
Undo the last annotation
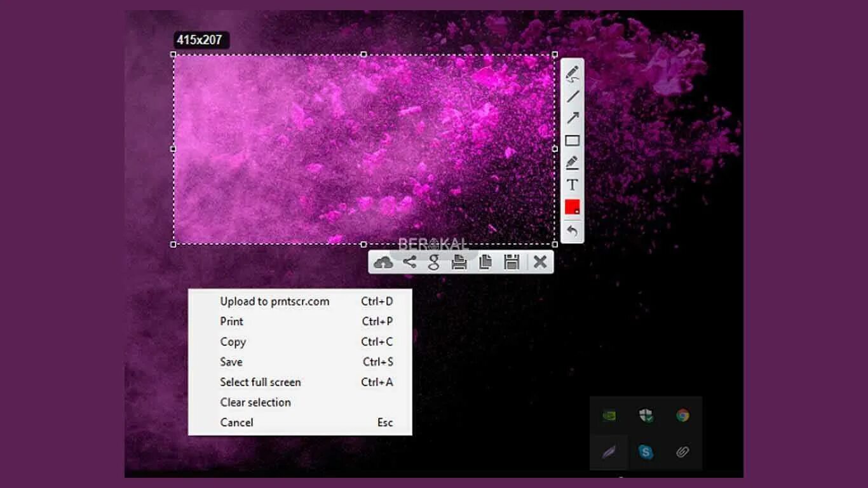571,229
